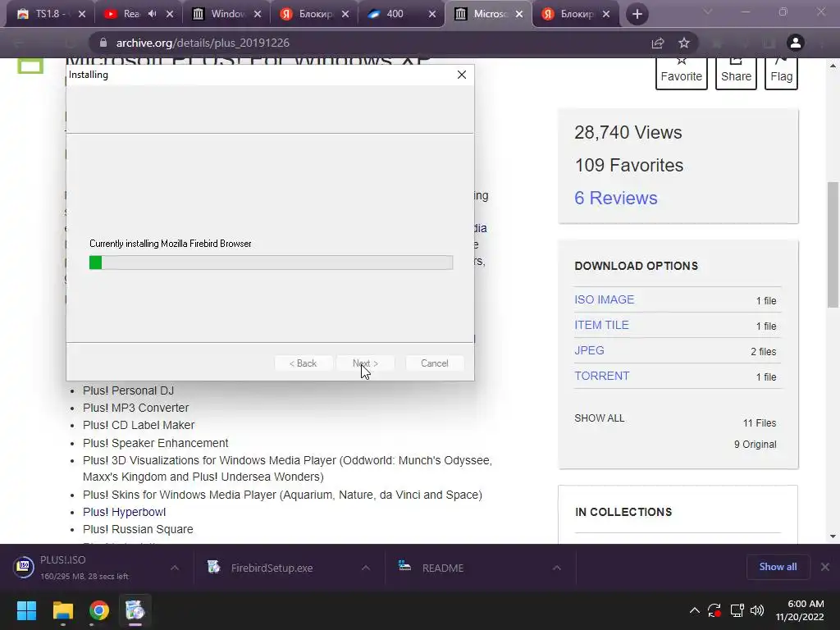Open File Explorer from taskbar

(x=62, y=610)
